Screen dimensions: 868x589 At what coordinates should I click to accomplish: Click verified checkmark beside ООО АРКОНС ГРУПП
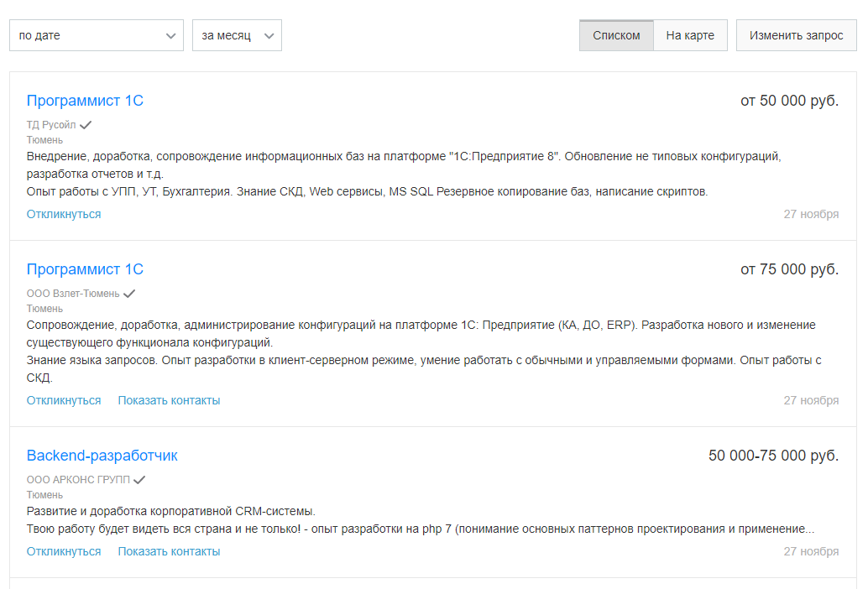[x=139, y=480]
